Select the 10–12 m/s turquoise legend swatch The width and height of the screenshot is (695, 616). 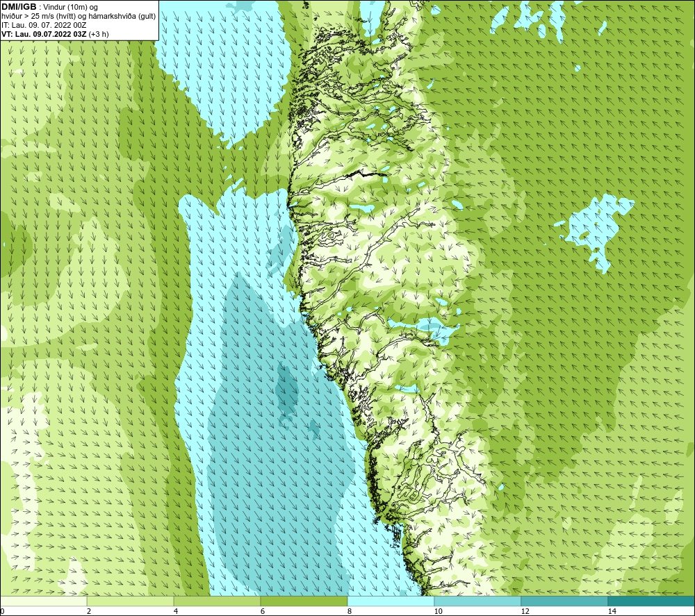coord(478,601)
